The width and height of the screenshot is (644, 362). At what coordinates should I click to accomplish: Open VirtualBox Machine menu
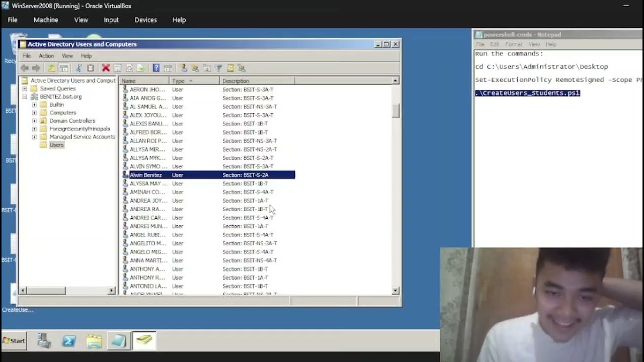46,20
